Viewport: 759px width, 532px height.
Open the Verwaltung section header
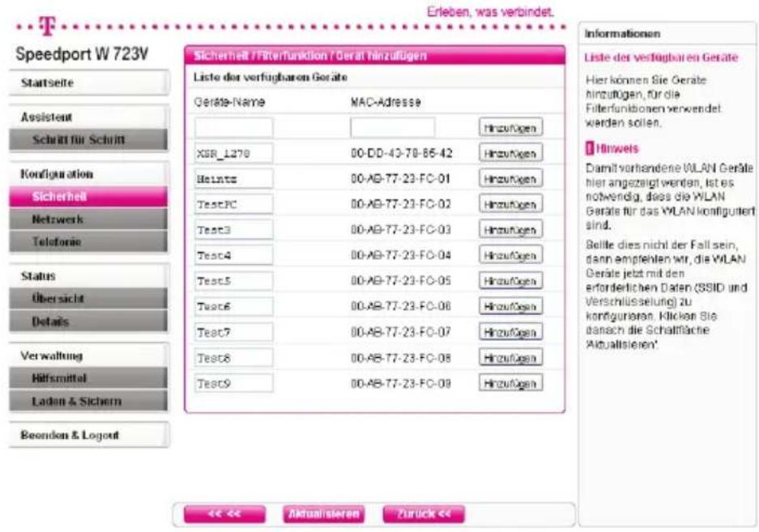89,355
